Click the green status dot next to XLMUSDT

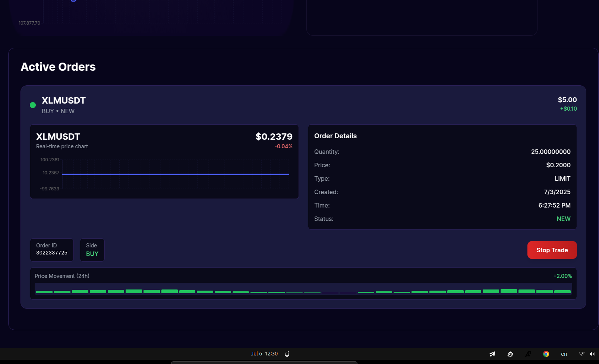tap(32, 105)
